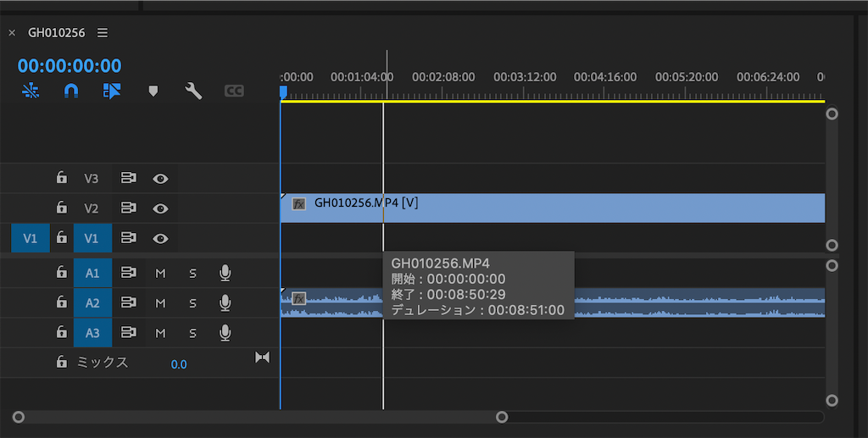Screen dimensions: 868x438
Task: Toggle lock on track A3
Action: [61, 331]
